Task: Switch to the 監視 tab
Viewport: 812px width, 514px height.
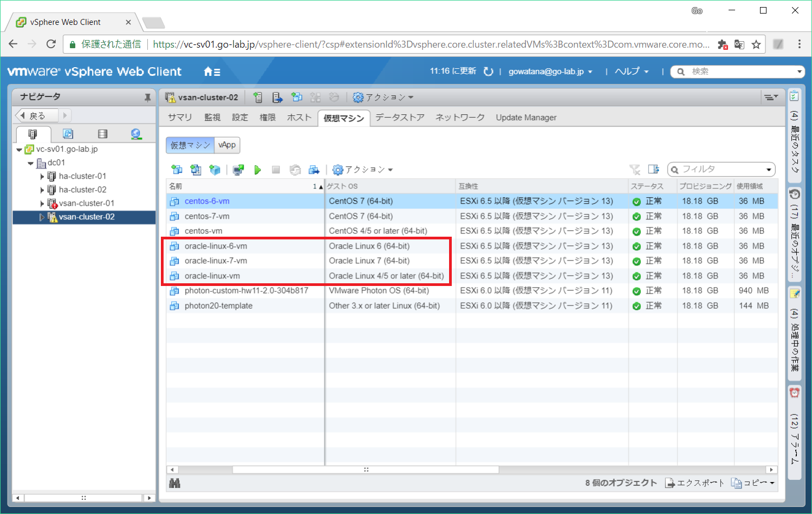Action: (x=212, y=118)
